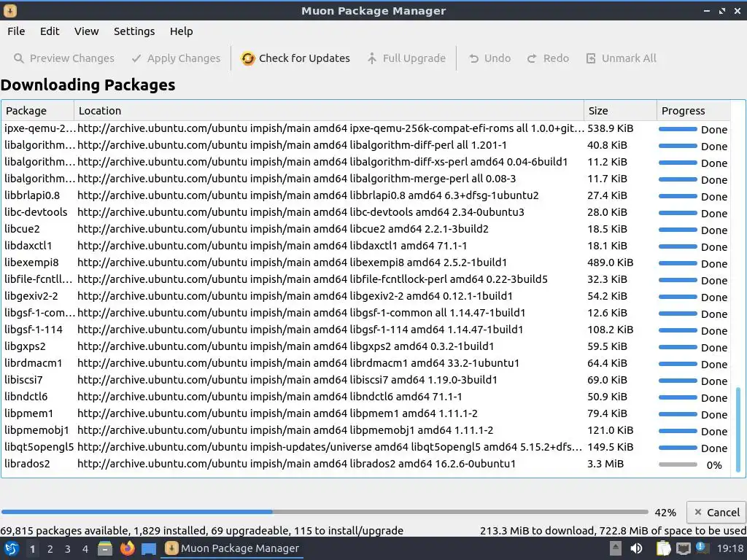Select the libgexiv2-2 package name
This screenshot has width=747, height=560.
click(x=31, y=296)
